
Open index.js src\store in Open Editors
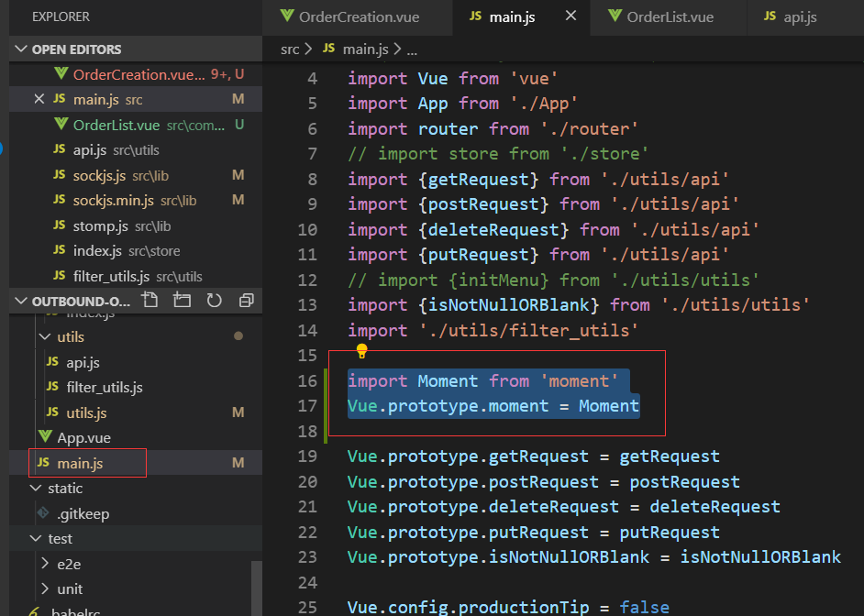(136, 250)
